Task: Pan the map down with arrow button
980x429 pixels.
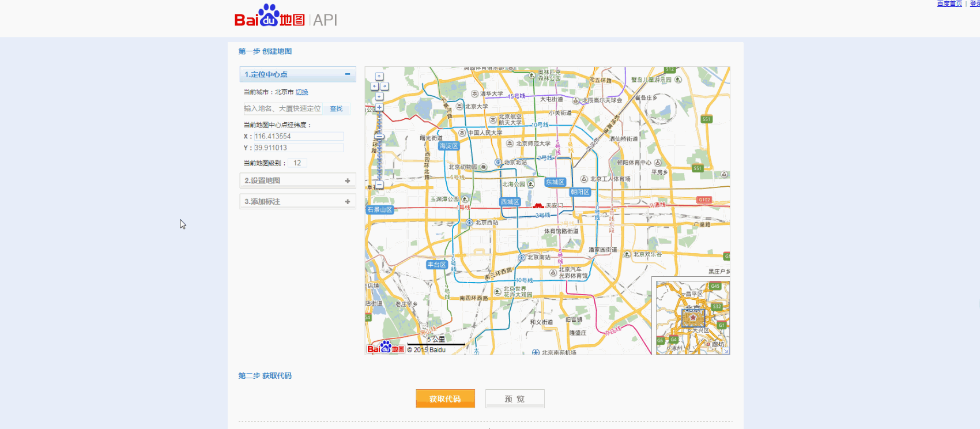Action: tap(379, 96)
